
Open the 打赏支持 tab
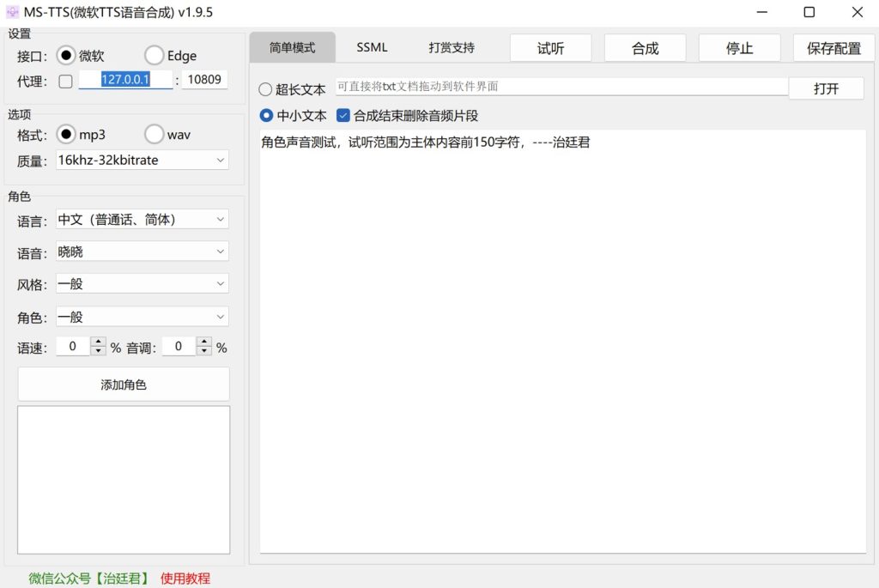click(x=452, y=47)
